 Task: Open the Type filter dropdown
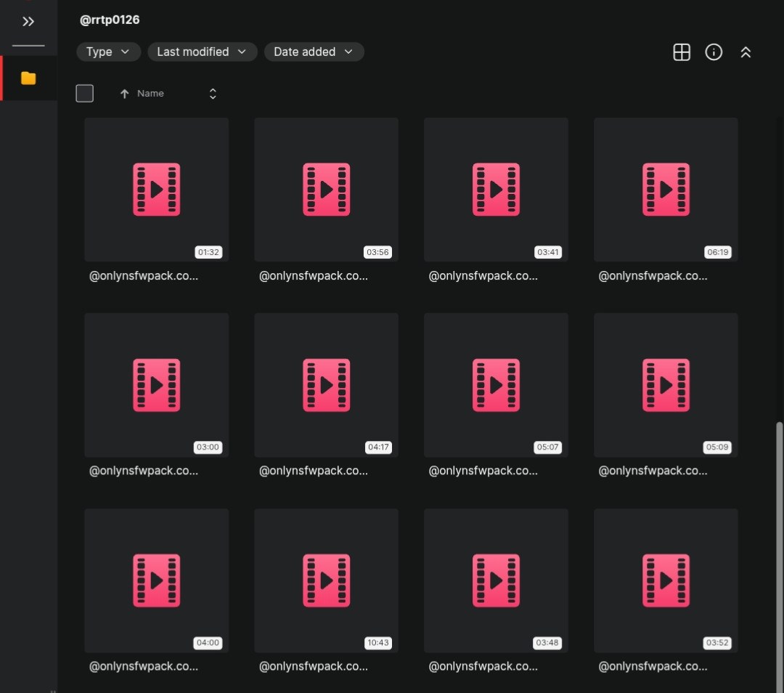(108, 52)
